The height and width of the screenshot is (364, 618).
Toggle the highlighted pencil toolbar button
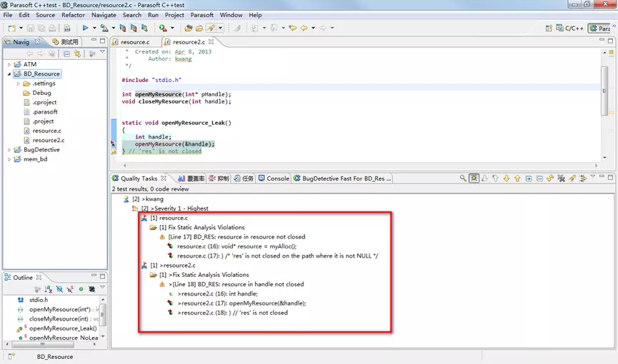211,28
